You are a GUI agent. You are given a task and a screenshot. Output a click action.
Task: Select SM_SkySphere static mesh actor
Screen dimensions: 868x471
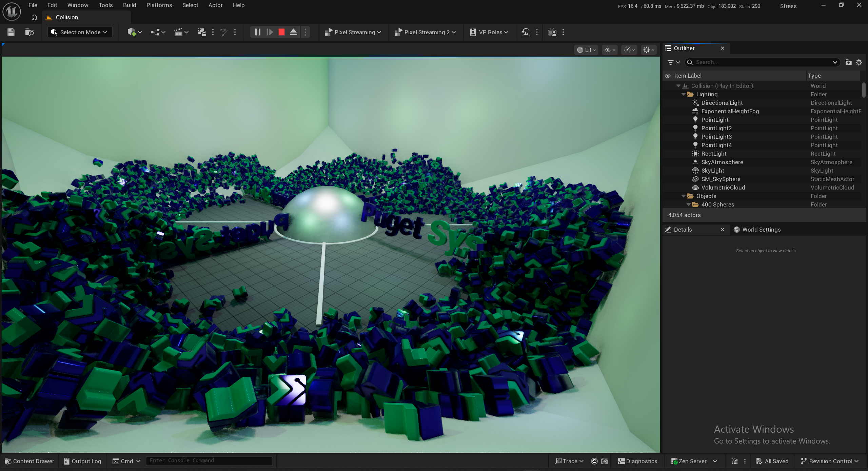pyautogui.click(x=762, y=179)
